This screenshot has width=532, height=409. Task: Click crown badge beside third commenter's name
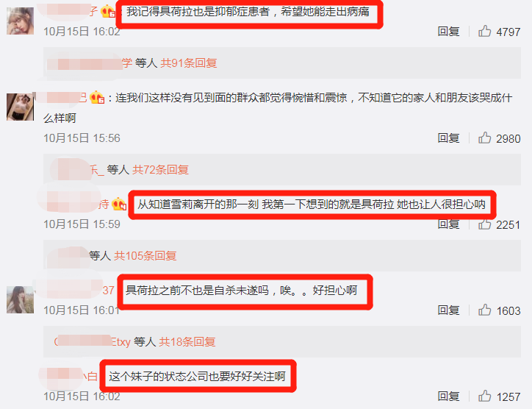pyautogui.click(x=119, y=204)
